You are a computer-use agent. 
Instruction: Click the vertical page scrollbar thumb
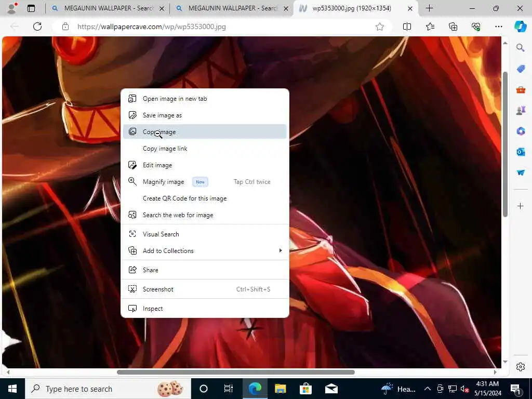point(505,144)
